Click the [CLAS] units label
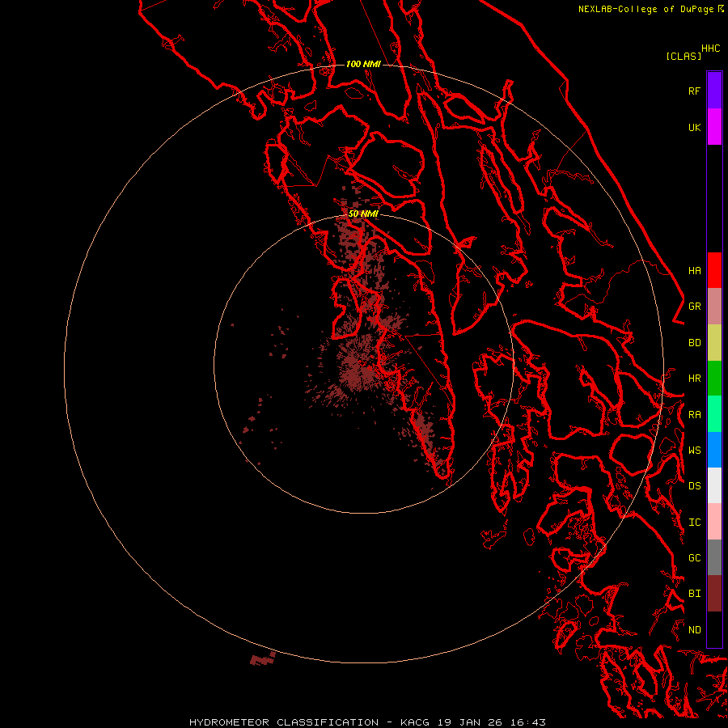The width and height of the screenshot is (728, 728). 684,56
